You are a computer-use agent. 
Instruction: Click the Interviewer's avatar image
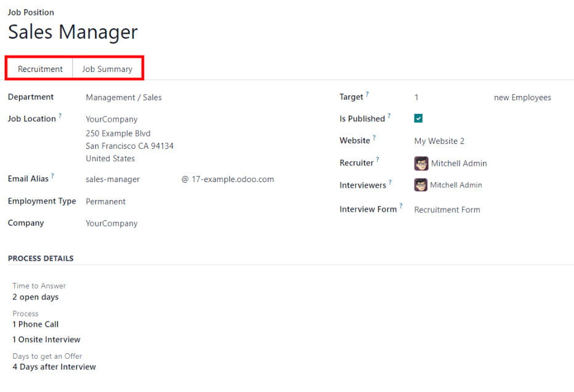click(421, 185)
